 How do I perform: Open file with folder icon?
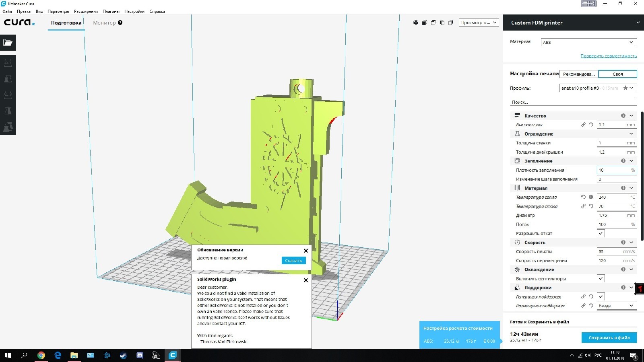pos(8,43)
